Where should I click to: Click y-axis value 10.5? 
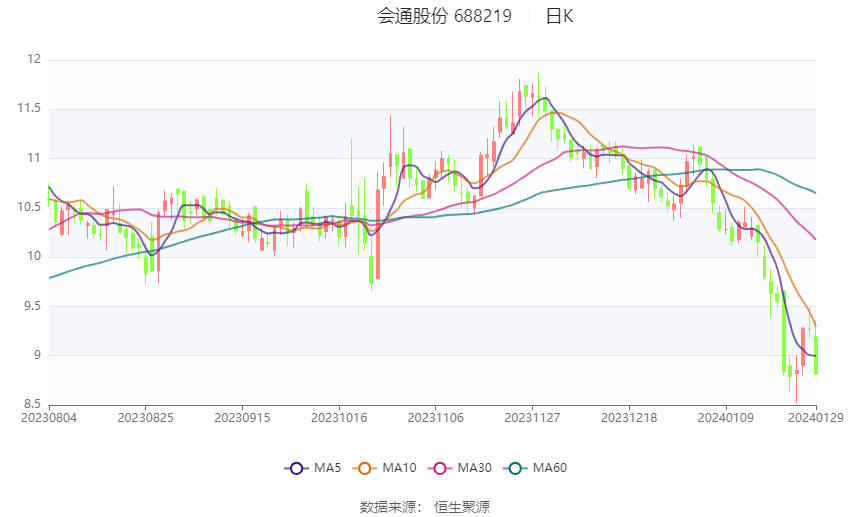pos(29,207)
